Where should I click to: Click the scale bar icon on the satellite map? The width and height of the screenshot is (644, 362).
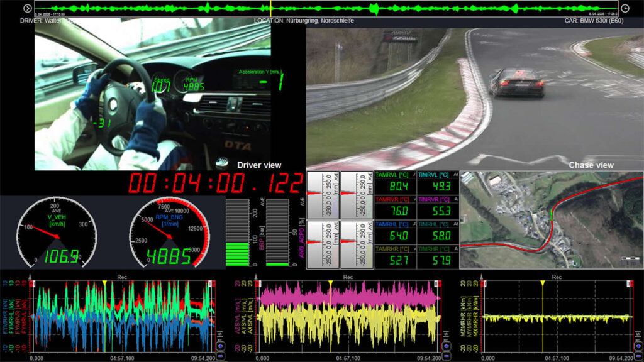pos(630,258)
